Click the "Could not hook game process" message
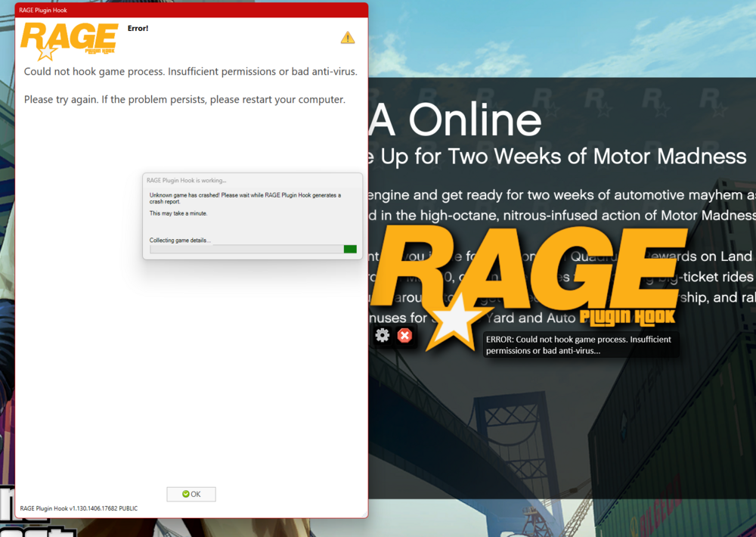Image resolution: width=756 pixels, height=537 pixels. pyautogui.click(x=191, y=71)
